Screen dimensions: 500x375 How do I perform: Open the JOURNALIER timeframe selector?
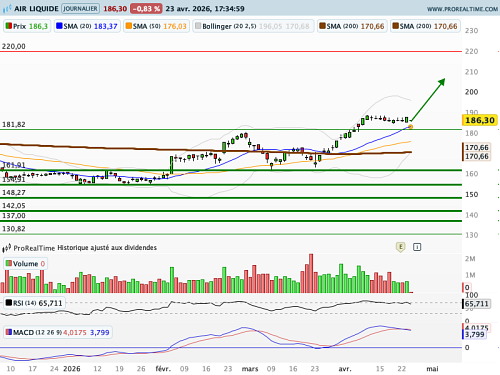click(80, 9)
